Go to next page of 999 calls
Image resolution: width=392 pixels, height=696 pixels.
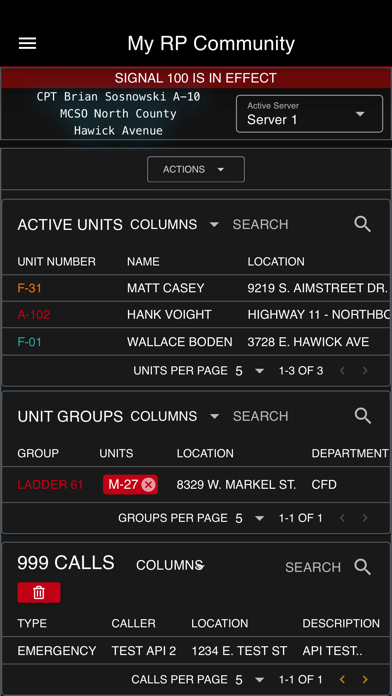point(365,679)
